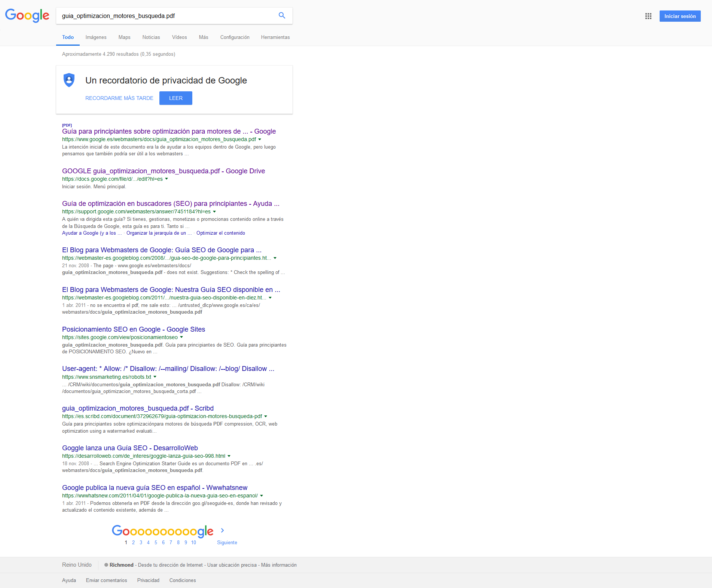
Task: Expand options for wwwhatsnew.com URL
Action: pyautogui.click(x=262, y=496)
